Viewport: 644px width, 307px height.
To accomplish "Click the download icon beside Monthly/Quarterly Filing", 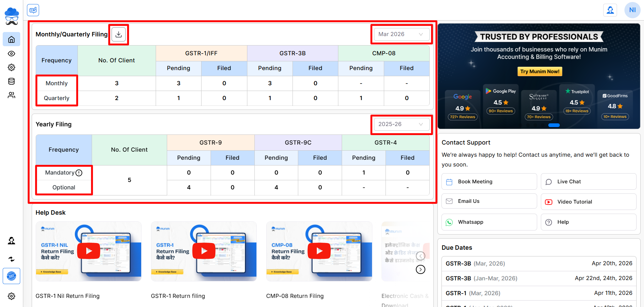I will pos(119,34).
